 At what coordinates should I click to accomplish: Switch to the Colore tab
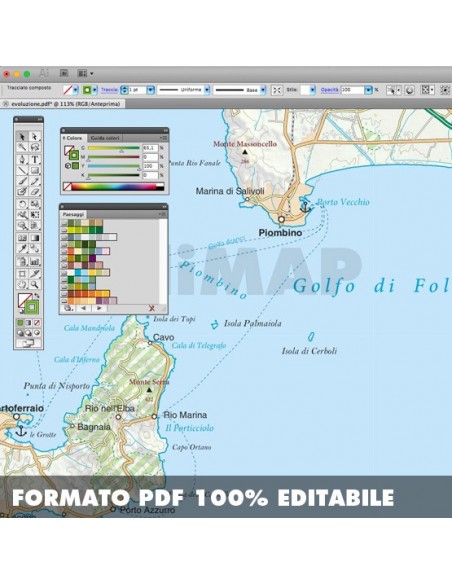[74, 138]
